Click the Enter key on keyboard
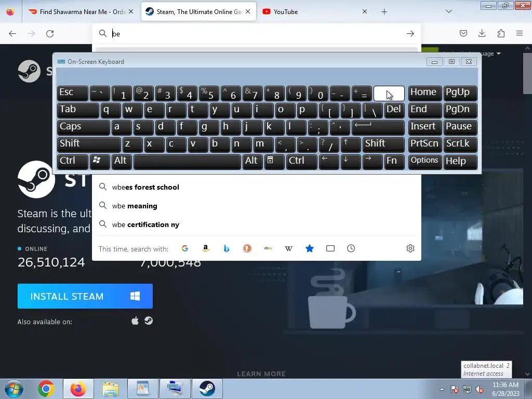Screen dimensions: 532x399 click(378, 127)
